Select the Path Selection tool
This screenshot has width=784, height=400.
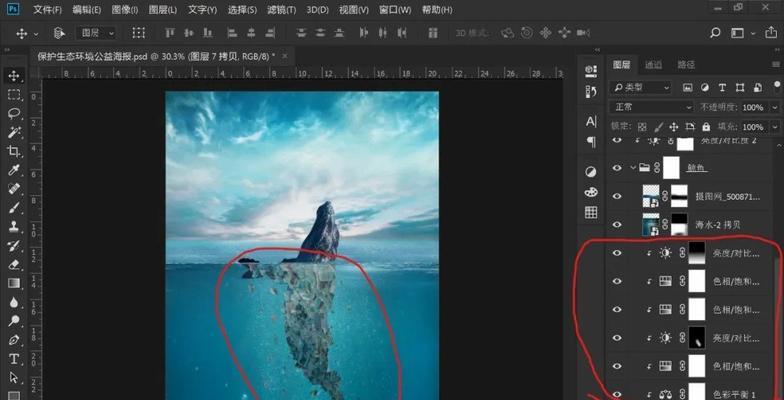click(14, 378)
